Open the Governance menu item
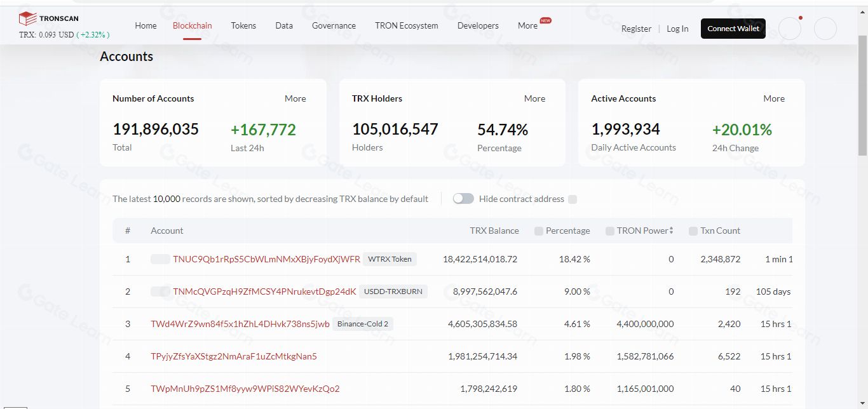 click(x=334, y=26)
